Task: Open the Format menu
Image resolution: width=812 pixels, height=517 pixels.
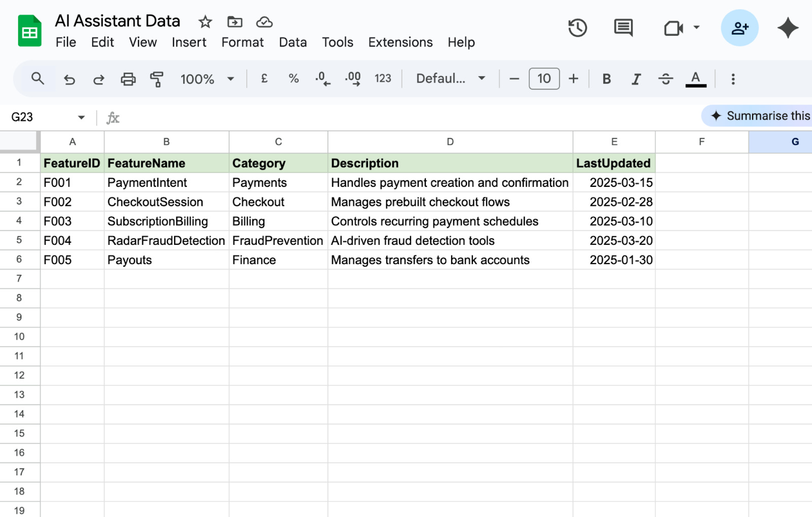Action: (243, 42)
